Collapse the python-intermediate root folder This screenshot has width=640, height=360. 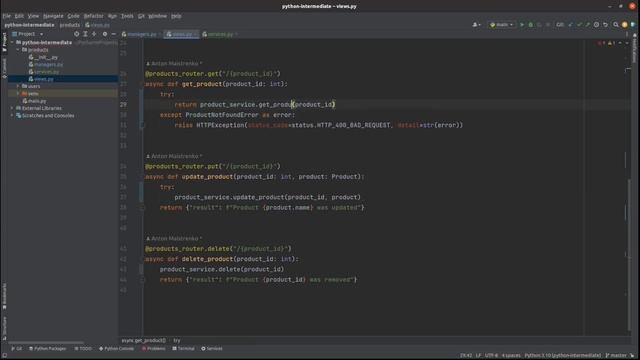pos(12,42)
